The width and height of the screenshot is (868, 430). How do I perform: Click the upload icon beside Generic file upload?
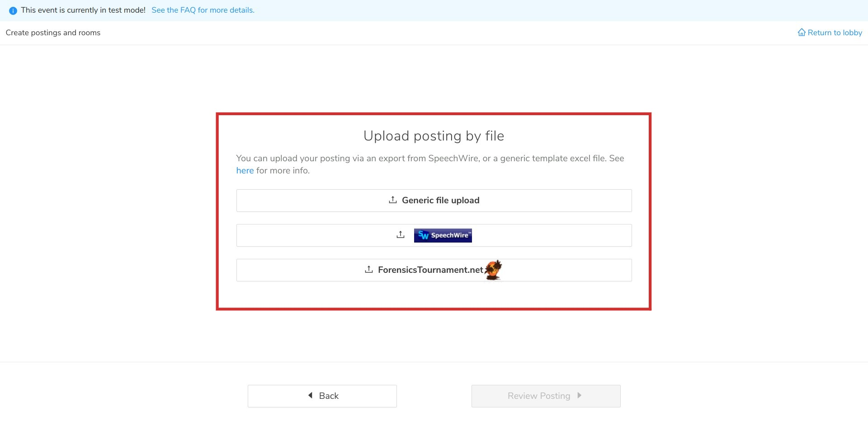click(393, 200)
